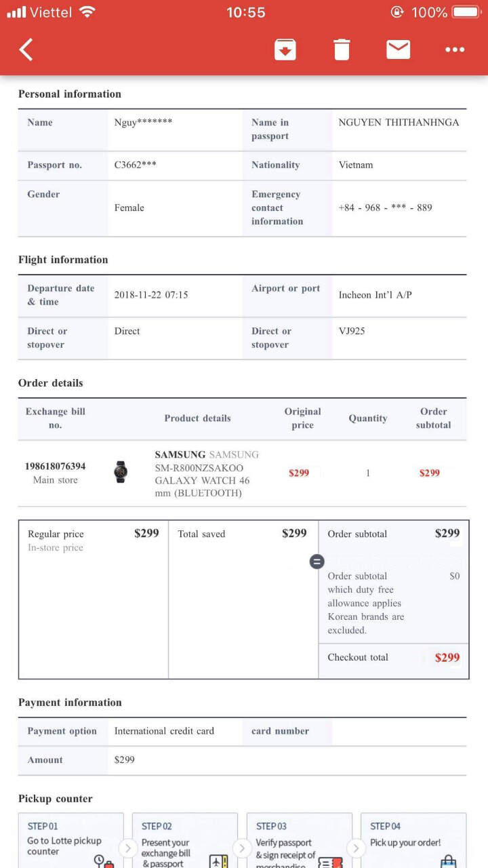Tap the flight number VJ925
Screen dimensions: 488x868
pyautogui.click(x=352, y=331)
